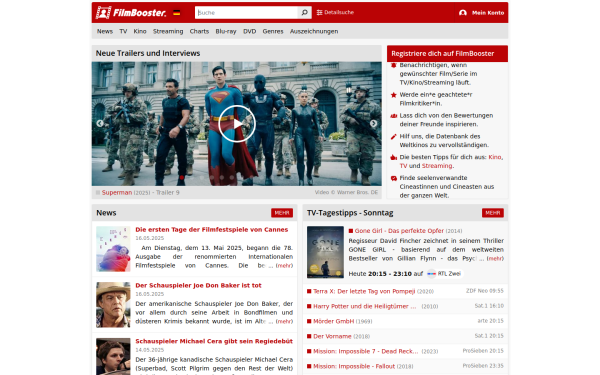Click the red square before Der Vorname

click(309, 336)
